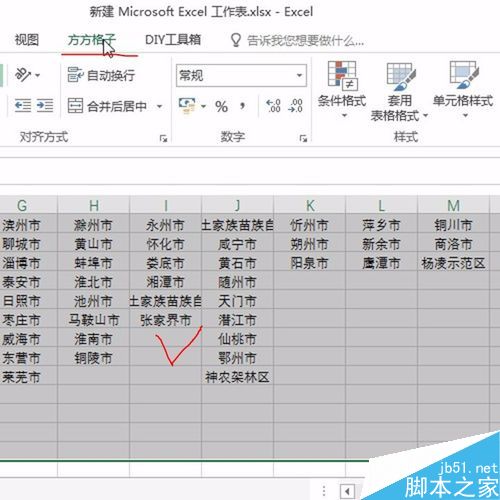Expand the accounting format dropdown arrow

(x=203, y=107)
